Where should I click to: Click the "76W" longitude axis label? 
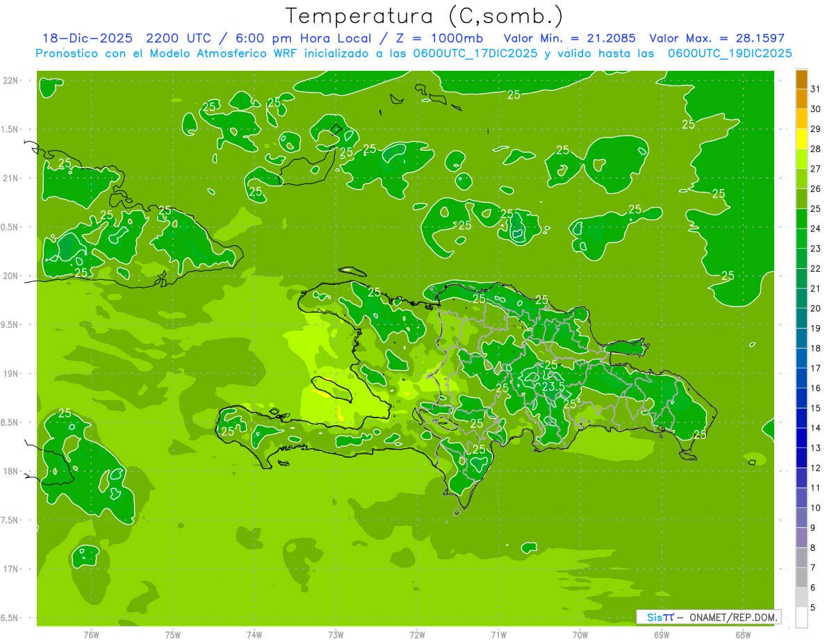coord(91,634)
